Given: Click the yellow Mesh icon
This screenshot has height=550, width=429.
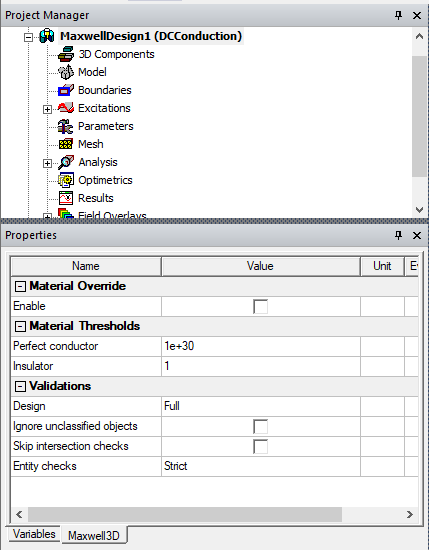Looking at the screenshot, I should coord(66,144).
